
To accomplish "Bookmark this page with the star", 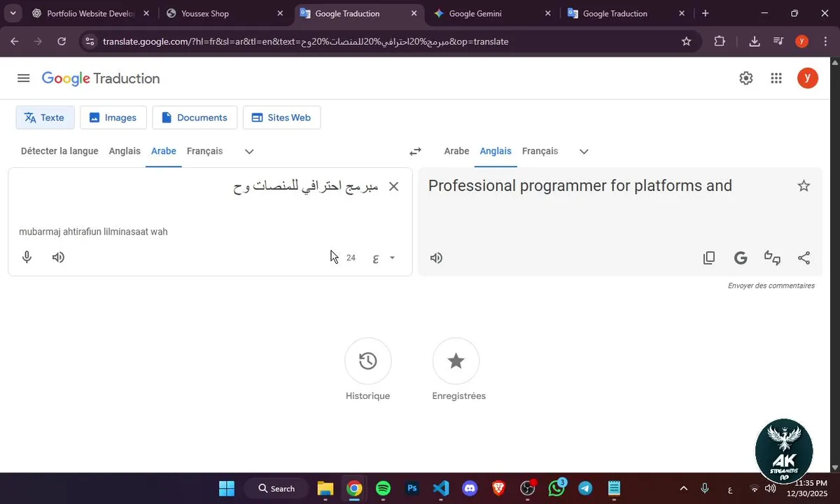I will pos(687,41).
